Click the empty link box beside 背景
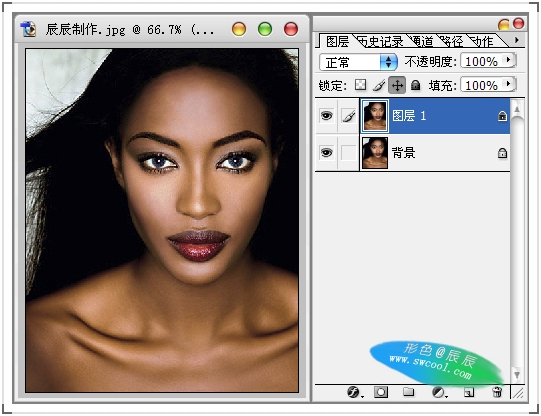541x416 pixels. point(348,152)
